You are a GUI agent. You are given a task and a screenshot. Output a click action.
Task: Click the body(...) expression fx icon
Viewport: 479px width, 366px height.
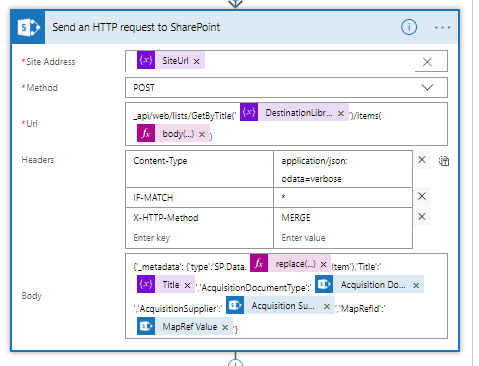click(146, 133)
